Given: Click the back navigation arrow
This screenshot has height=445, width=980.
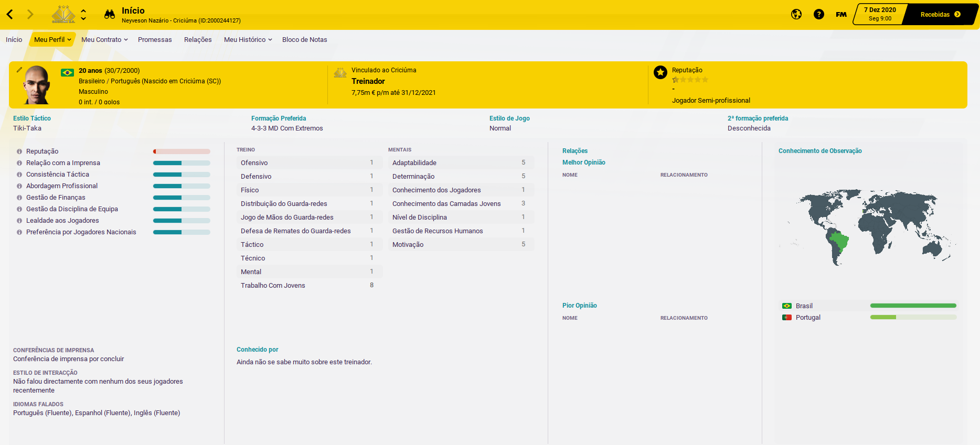Looking at the screenshot, I should click(10, 15).
